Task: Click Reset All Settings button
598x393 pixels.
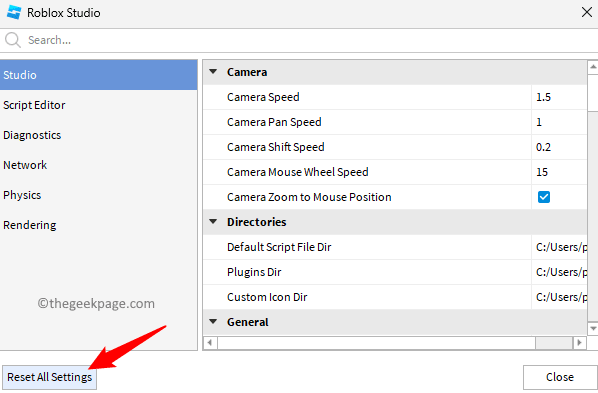Action: point(50,377)
